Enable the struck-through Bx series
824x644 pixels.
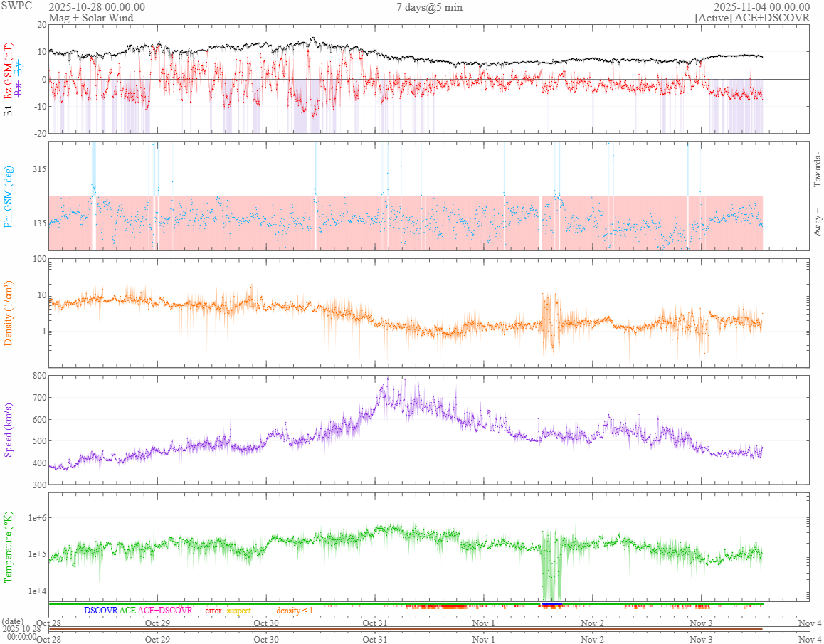coord(19,85)
